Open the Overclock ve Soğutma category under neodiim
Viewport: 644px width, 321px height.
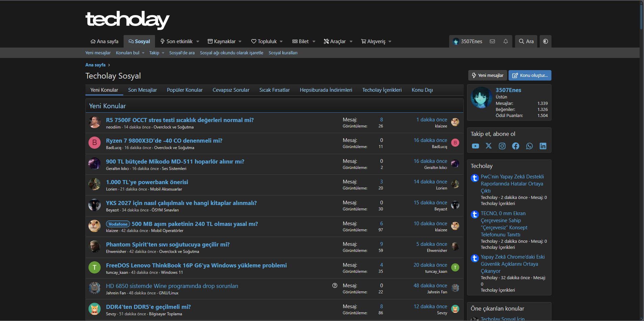click(174, 127)
